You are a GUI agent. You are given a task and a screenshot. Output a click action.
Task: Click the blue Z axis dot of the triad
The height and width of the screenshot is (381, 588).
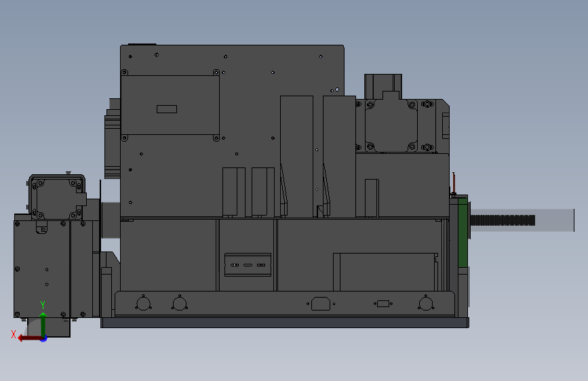point(44,339)
